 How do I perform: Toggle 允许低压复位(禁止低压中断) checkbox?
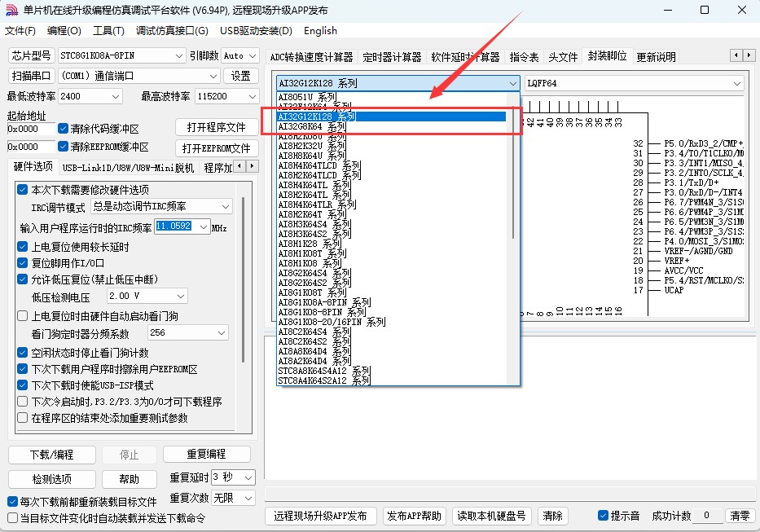pyautogui.click(x=22, y=279)
